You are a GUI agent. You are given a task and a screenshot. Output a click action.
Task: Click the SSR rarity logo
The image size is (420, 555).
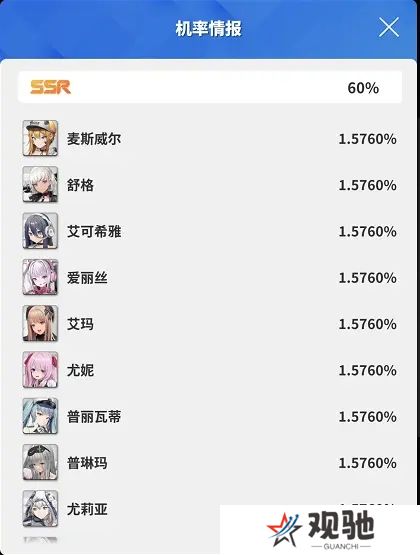(x=50, y=87)
